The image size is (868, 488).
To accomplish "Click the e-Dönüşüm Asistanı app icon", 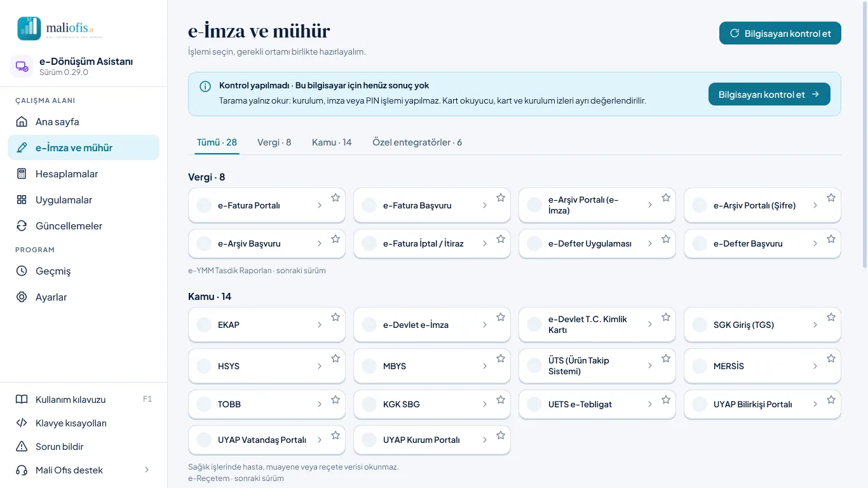I will click(22, 66).
